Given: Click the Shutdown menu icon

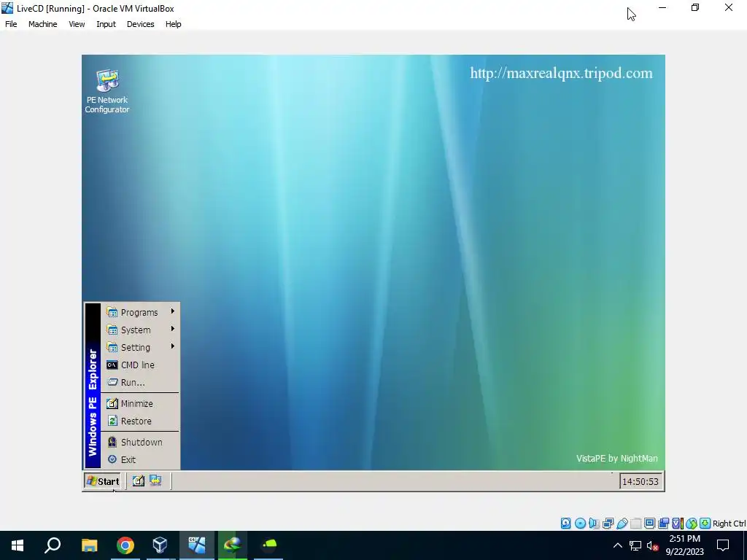Looking at the screenshot, I should [x=112, y=442].
